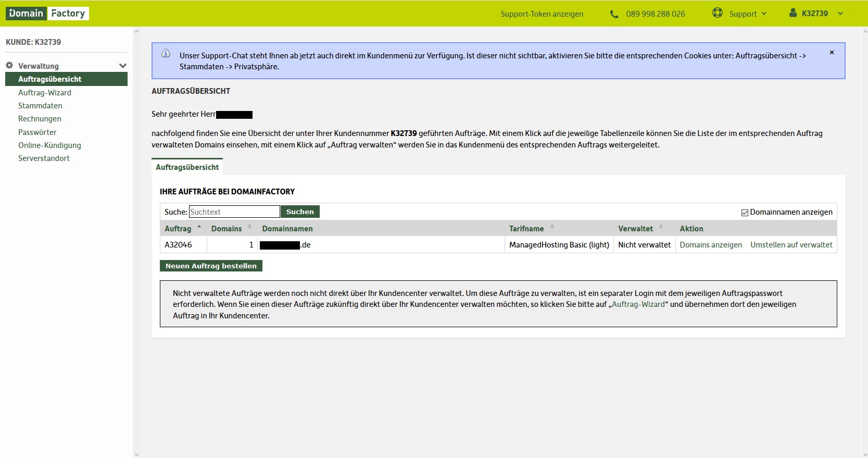Click Neuen Auftrag bestellen button
The image size is (868, 458).
(x=211, y=266)
